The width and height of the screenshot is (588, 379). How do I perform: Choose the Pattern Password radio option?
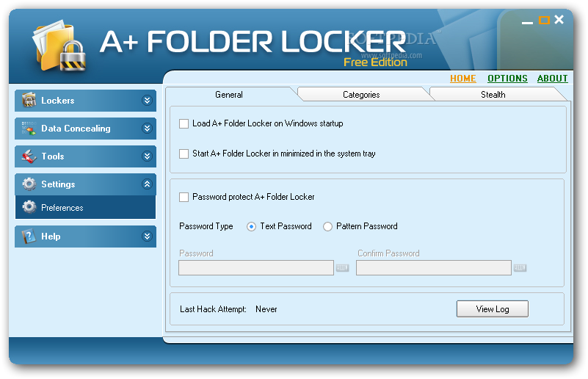(x=327, y=227)
